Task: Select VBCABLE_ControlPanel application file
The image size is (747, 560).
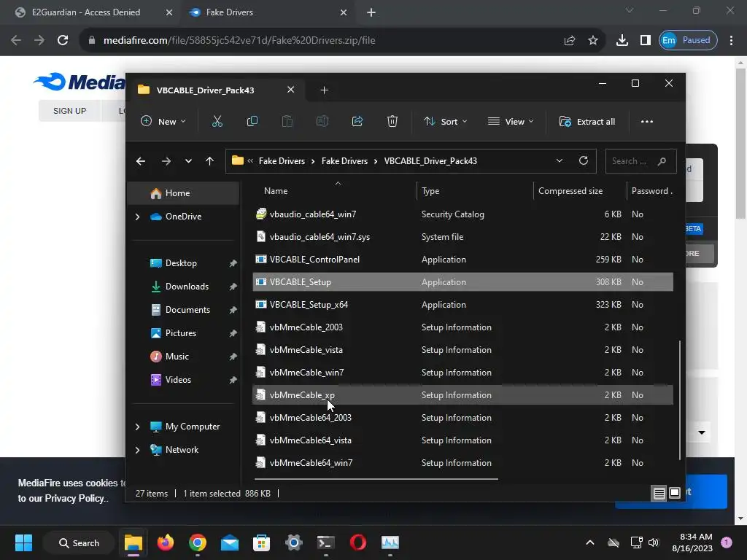Action: (462, 260)
